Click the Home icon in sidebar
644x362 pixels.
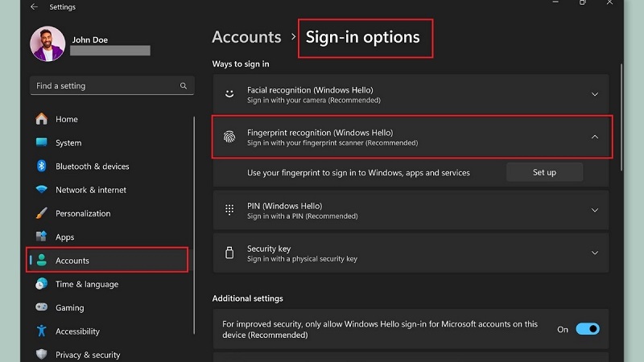tap(42, 119)
